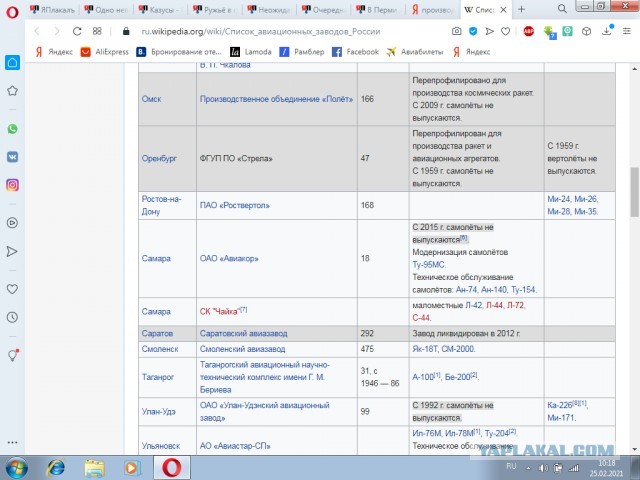The height and width of the screenshot is (480, 640).
Task: Take a snapshot with the camera icon
Action: pyautogui.click(x=457, y=31)
